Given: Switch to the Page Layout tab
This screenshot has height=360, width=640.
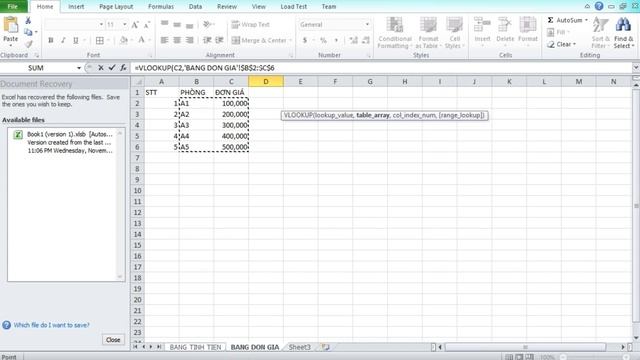Looking at the screenshot, I should pyautogui.click(x=116, y=7).
